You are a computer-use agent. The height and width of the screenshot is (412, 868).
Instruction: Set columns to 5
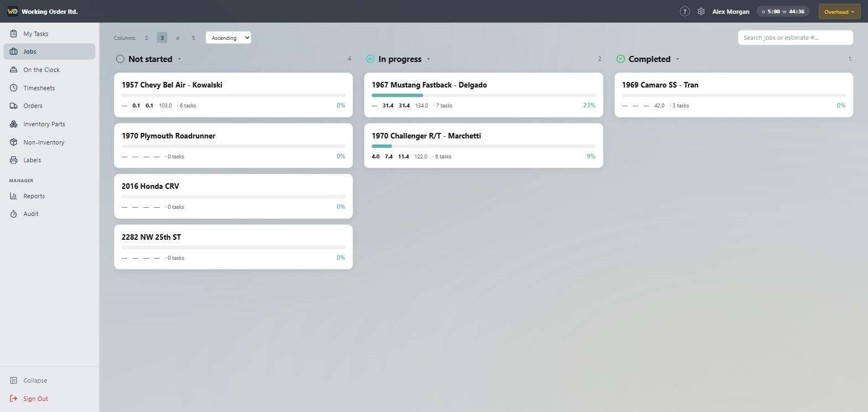click(193, 38)
